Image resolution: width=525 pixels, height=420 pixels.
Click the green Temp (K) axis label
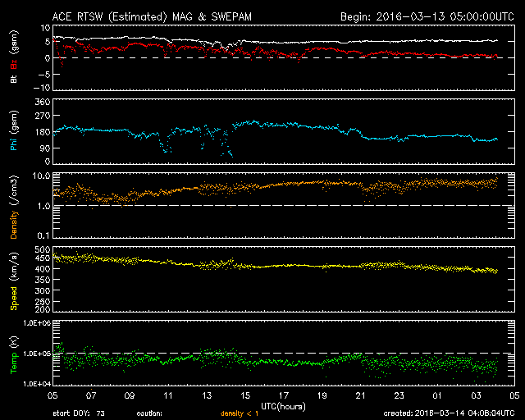tap(13, 353)
